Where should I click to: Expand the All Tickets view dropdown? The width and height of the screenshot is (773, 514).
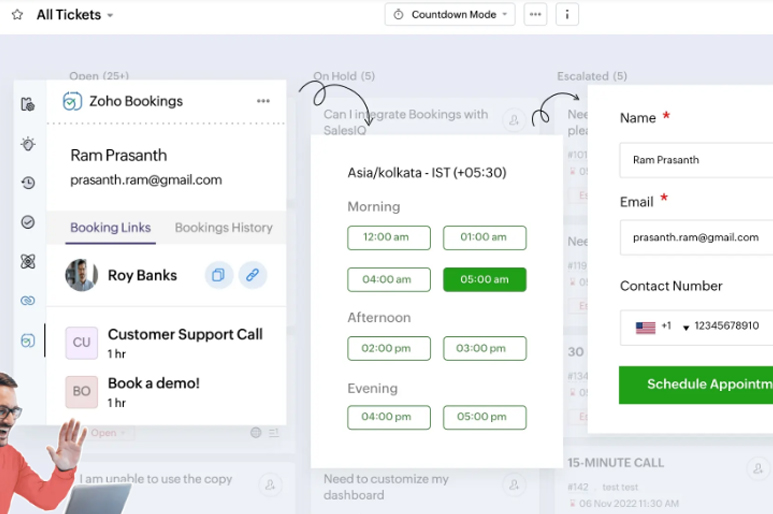click(x=110, y=16)
